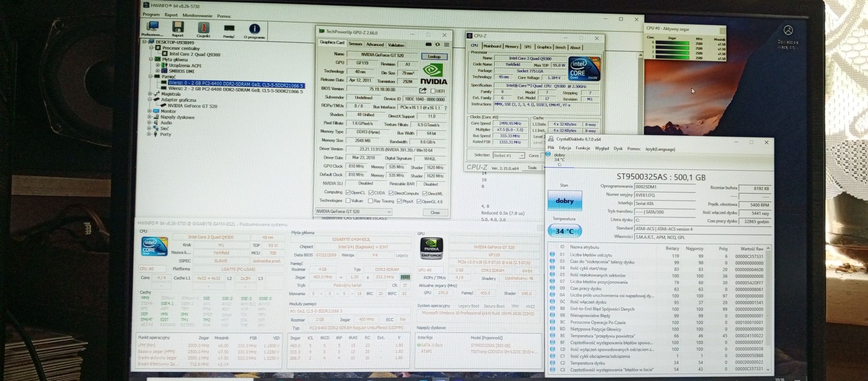Click the Lookup button in GPU-Z

point(434,56)
